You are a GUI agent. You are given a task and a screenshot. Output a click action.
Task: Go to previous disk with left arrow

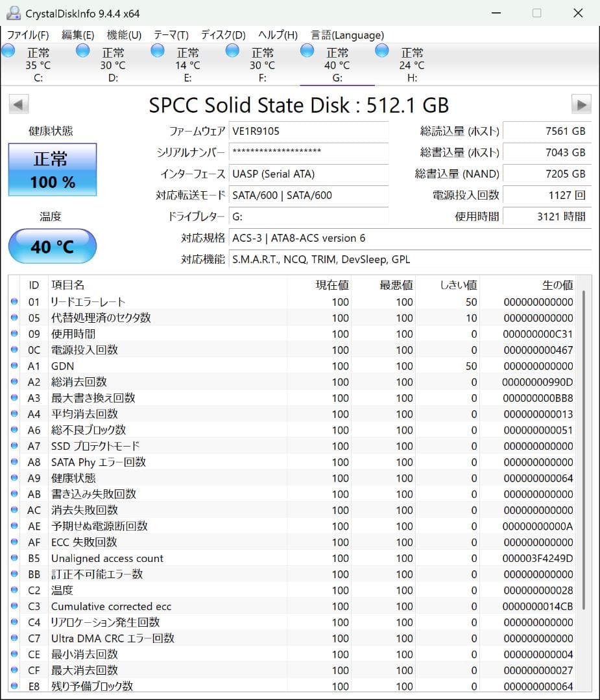pyautogui.click(x=18, y=105)
